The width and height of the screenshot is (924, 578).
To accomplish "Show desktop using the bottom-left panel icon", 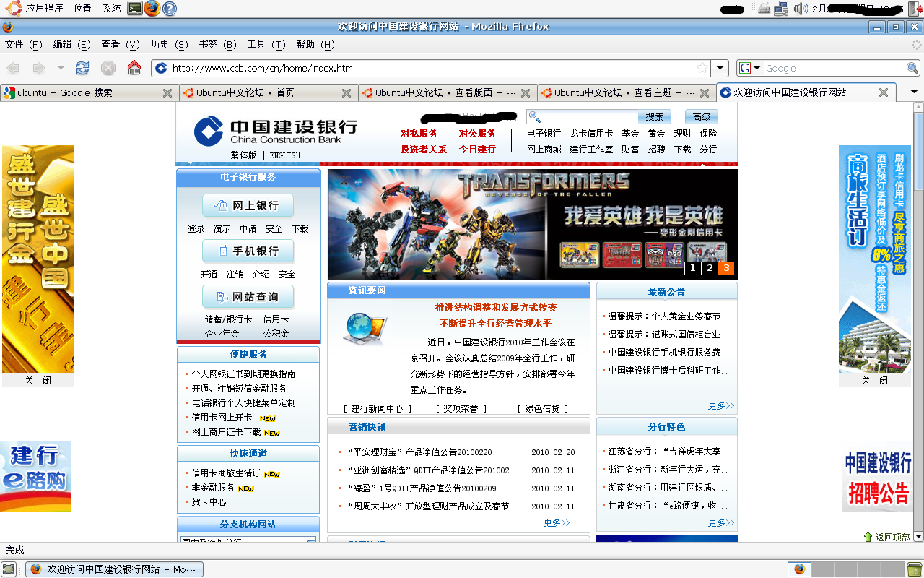I will (x=9, y=569).
